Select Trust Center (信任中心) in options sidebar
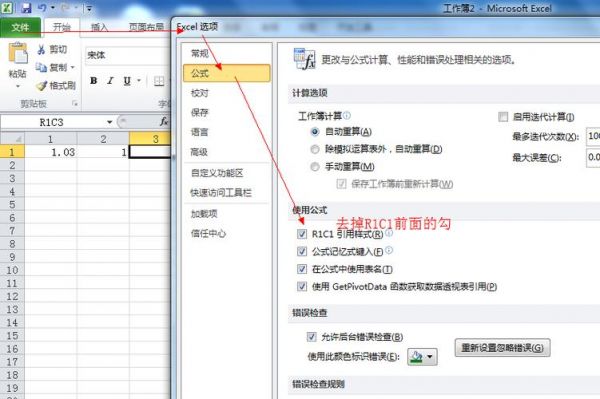 tap(227, 233)
